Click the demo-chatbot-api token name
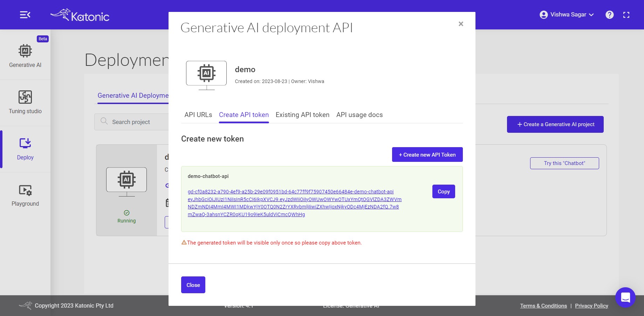This screenshot has height=316, width=644. [208, 176]
